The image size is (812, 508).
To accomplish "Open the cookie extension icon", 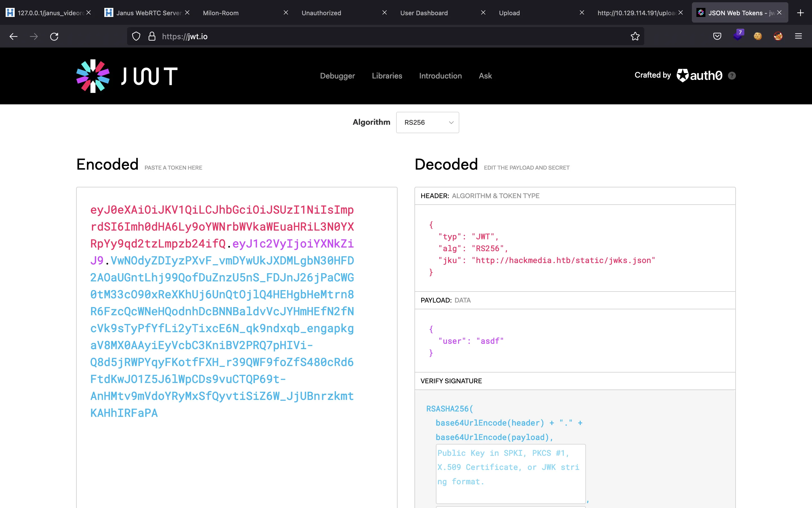I will [758, 36].
